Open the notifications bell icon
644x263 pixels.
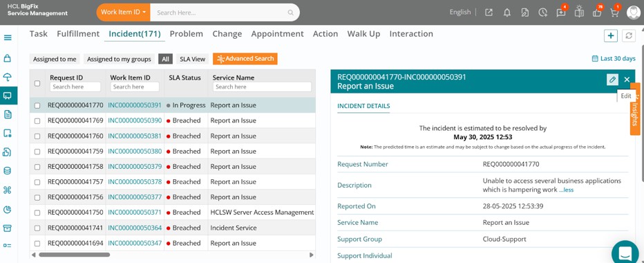pos(506,12)
